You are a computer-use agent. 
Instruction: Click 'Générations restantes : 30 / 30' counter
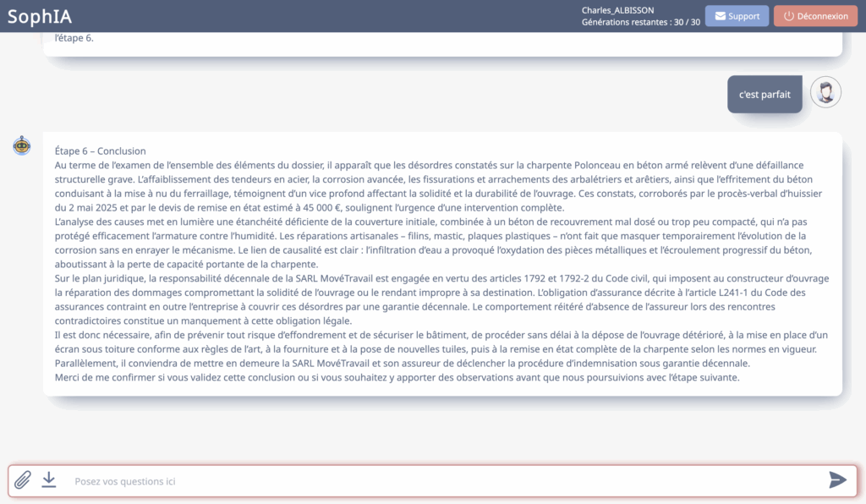pyautogui.click(x=641, y=22)
